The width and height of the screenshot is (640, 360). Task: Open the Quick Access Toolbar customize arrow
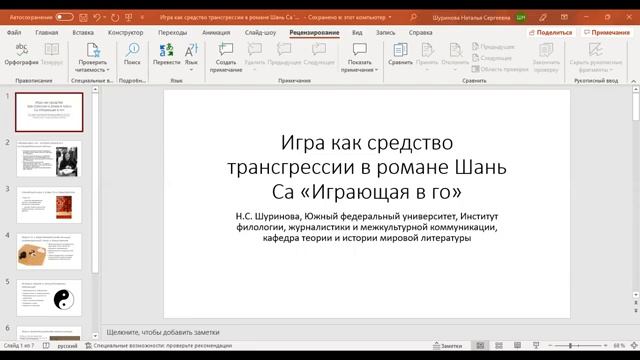142,18
